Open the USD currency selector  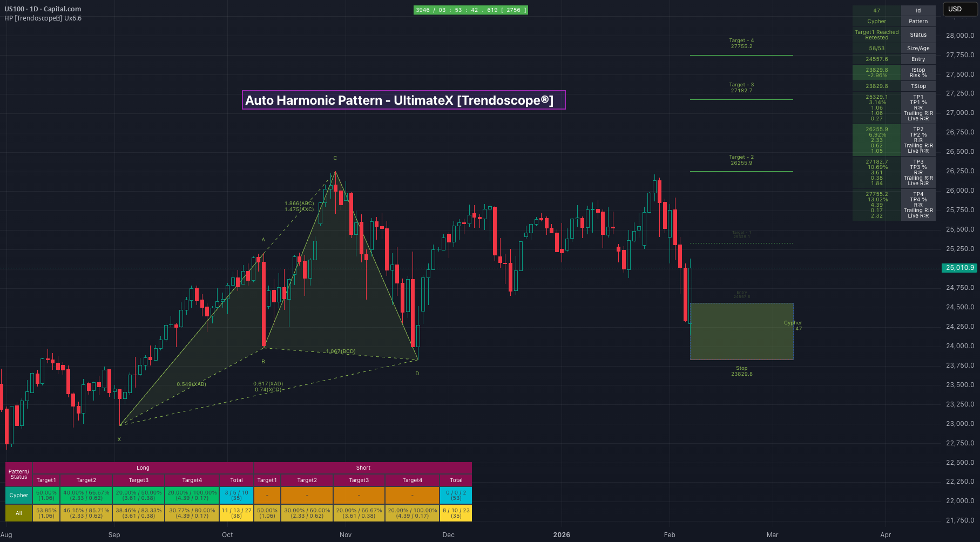pyautogui.click(x=959, y=9)
